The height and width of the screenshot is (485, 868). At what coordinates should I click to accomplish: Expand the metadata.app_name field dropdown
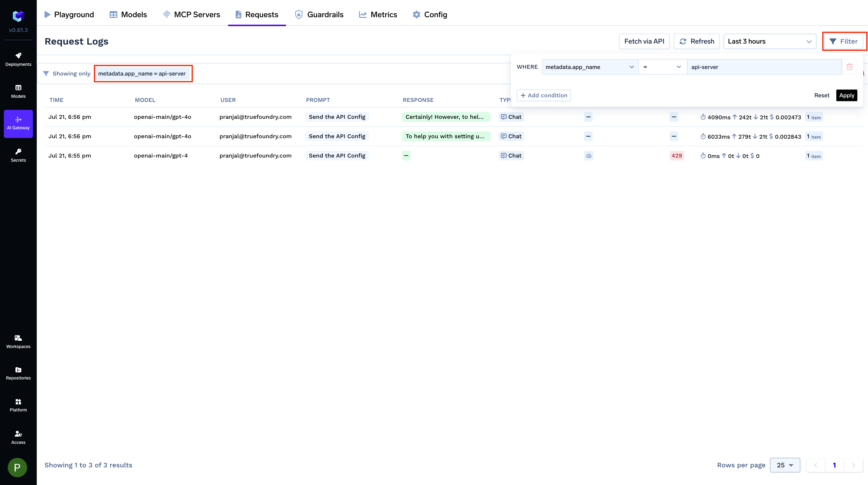point(589,67)
